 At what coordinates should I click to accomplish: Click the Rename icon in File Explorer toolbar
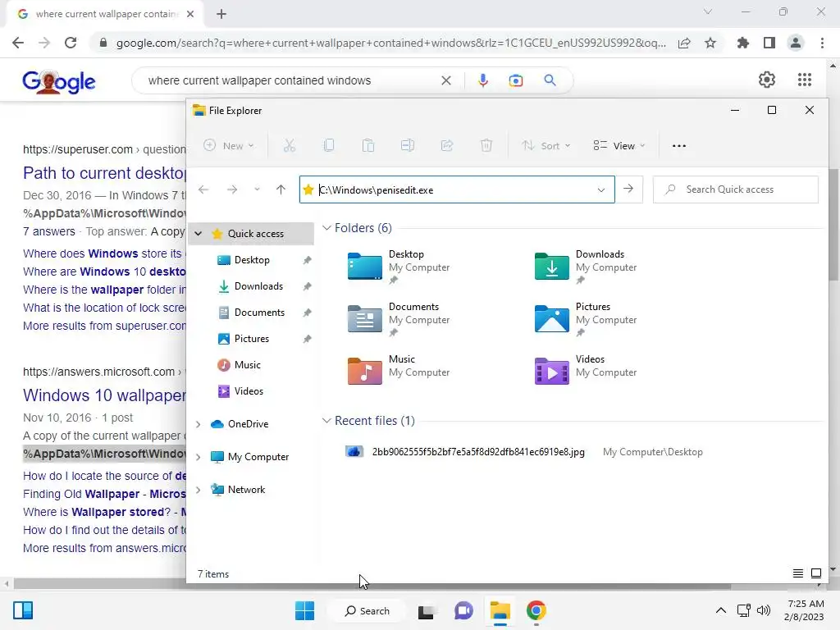[408, 146]
